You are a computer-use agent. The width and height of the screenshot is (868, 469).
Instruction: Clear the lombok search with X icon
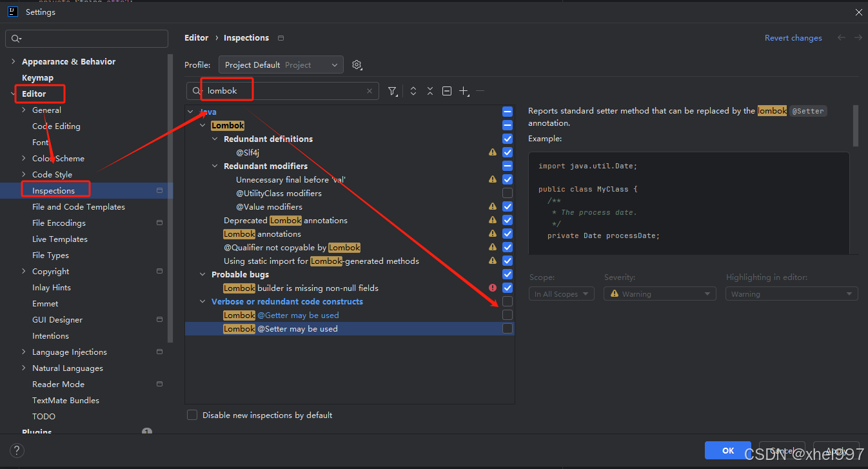pos(370,91)
